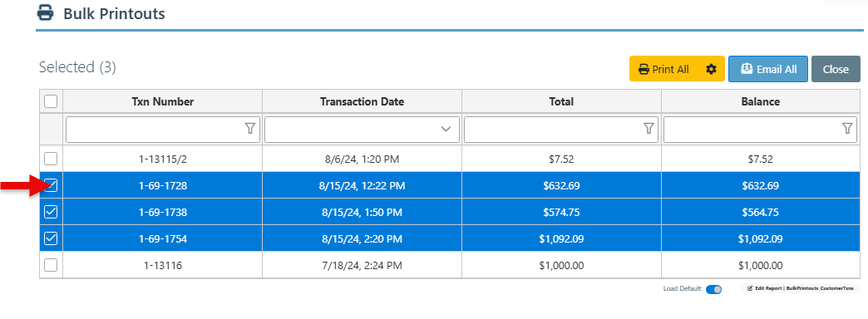Focus the Txn Number filter field
This screenshot has width=868, height=319.
162,130
